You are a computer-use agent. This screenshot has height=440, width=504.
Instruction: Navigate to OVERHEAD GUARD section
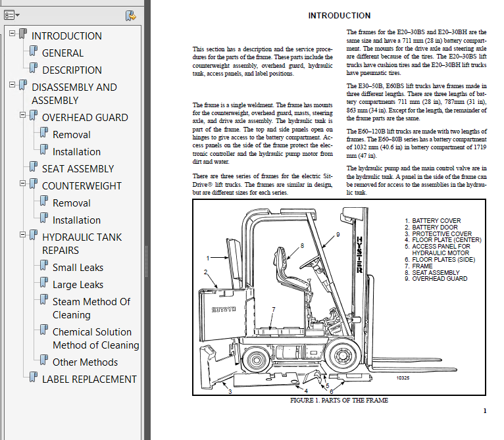click(85, 118)
